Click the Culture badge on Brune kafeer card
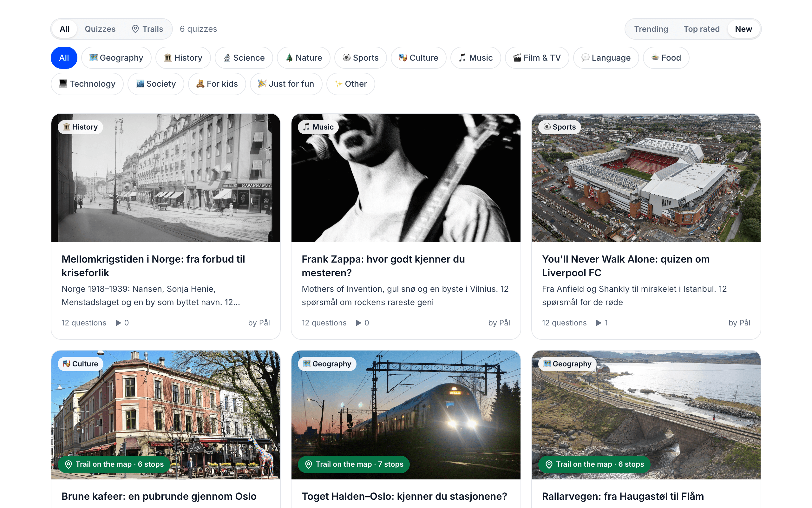Image resolution: width=812 pixels, height=508 pixels. coord(81,364)
